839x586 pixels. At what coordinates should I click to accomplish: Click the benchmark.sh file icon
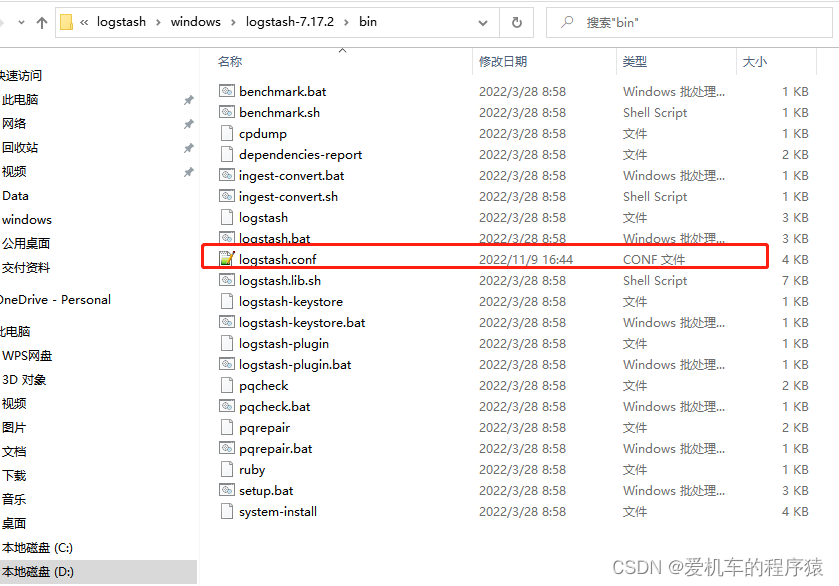[227, 112]
